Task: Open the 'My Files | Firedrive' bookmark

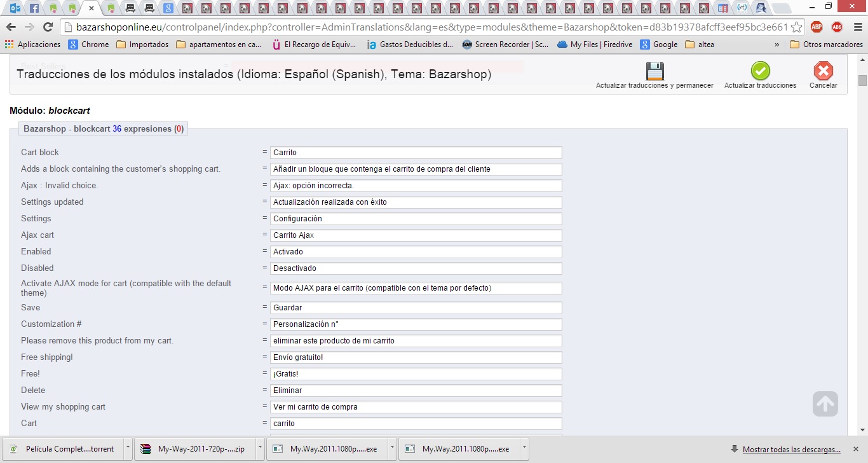Action: click(x=595, y=45)
